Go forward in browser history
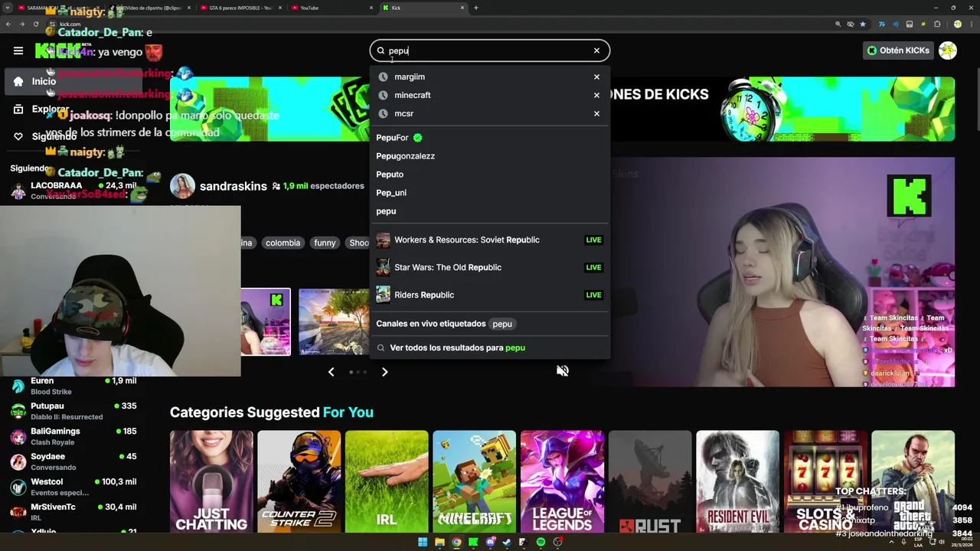 22,24
